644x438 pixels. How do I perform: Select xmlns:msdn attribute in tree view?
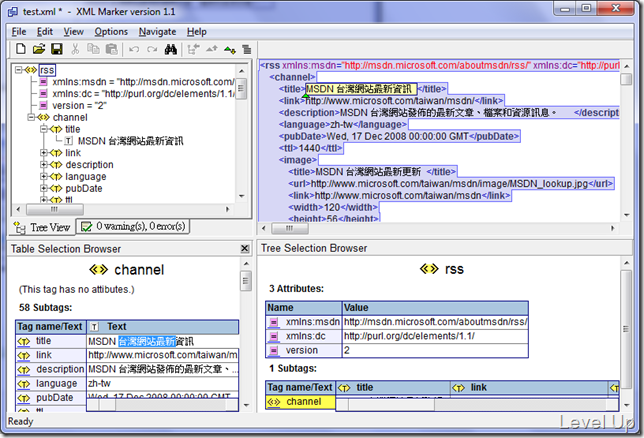tap(143, 82)
